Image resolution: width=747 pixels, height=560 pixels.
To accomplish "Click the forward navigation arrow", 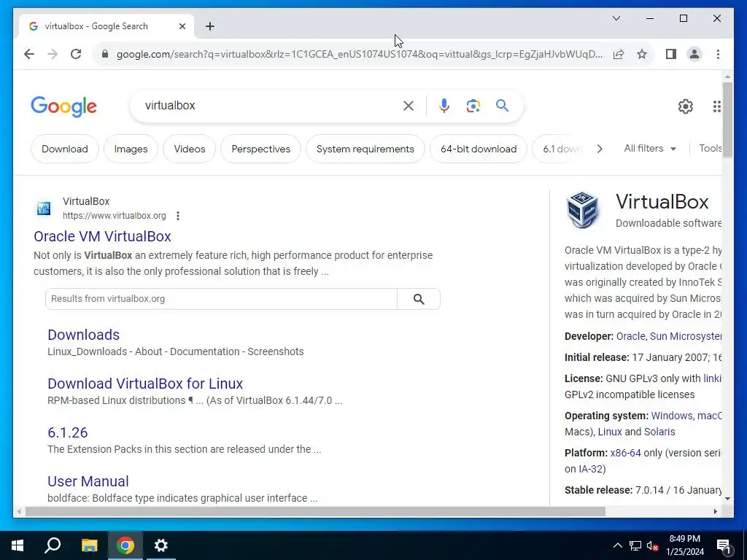I will 53,54.
